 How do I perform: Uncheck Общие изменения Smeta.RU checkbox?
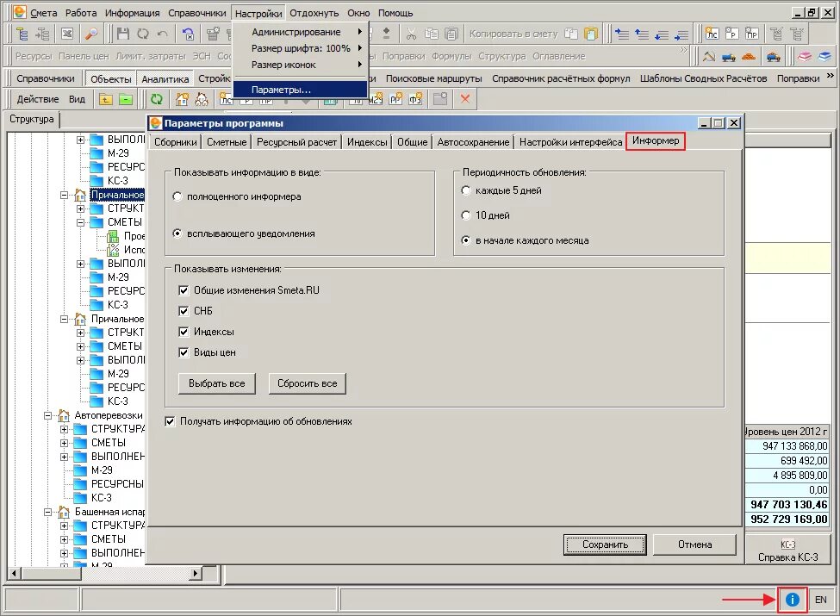pos(184,290)
